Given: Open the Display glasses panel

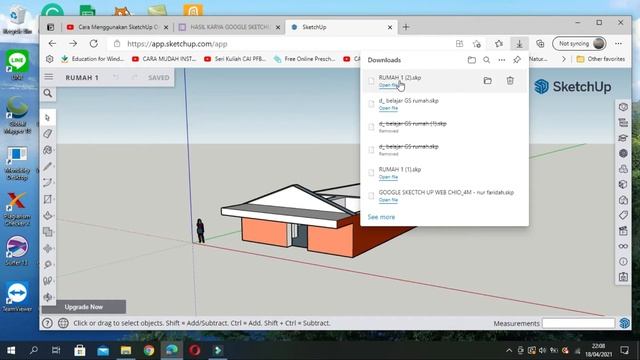Looking at the screenshot, I should (x=623, y=246).
